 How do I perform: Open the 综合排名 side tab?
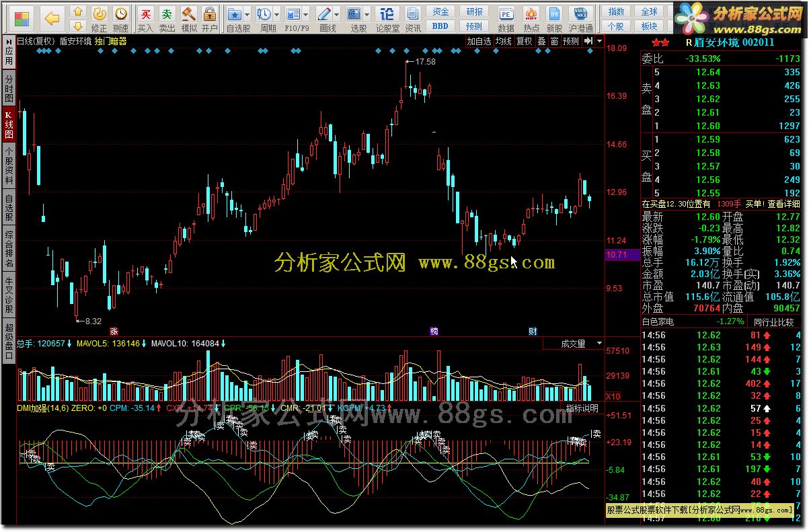(x=9, y=249)
